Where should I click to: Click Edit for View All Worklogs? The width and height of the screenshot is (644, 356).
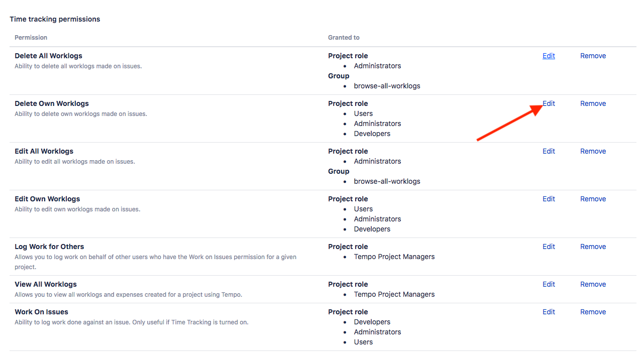click(x=549, y=284)
